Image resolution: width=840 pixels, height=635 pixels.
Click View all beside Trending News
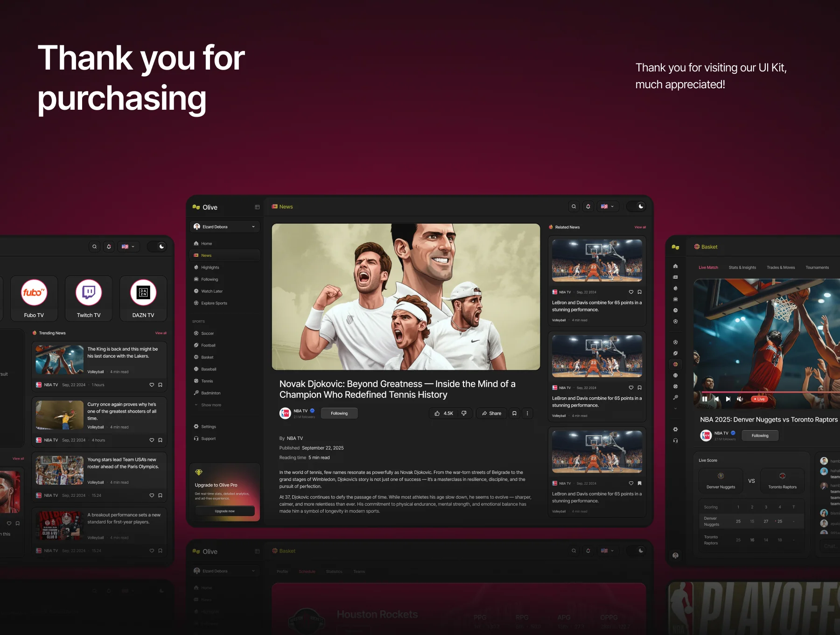(x=161, y=333)
